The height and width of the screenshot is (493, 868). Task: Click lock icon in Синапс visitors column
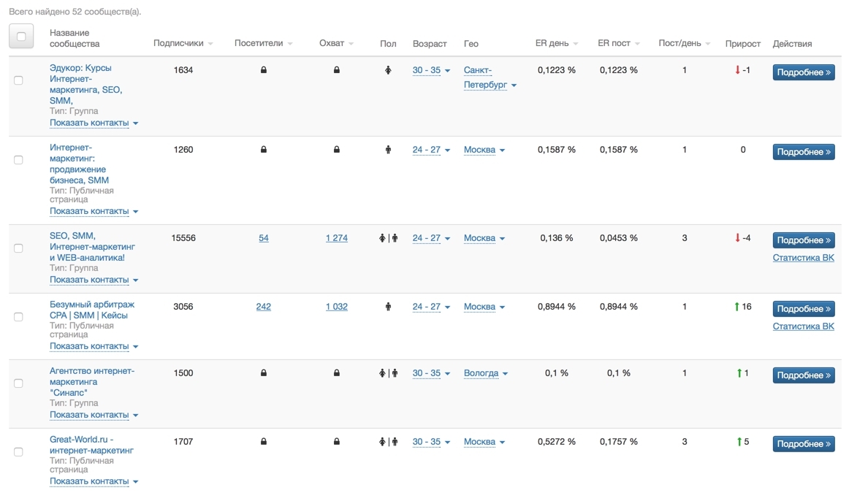(264, 373)
